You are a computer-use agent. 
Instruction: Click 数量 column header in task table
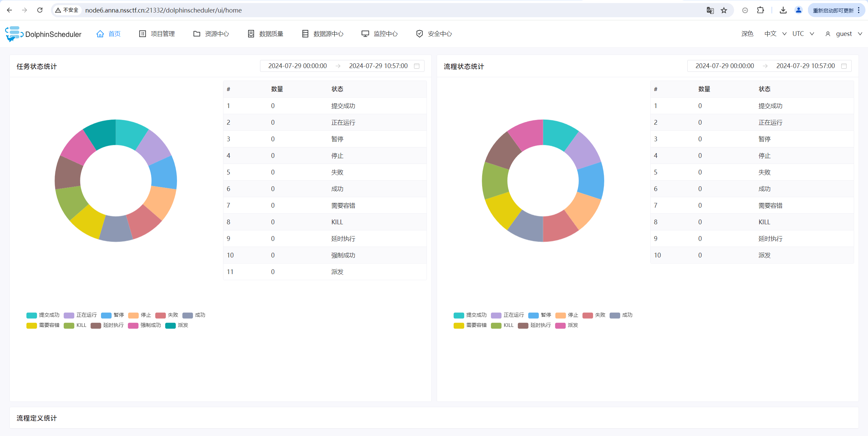277,89
